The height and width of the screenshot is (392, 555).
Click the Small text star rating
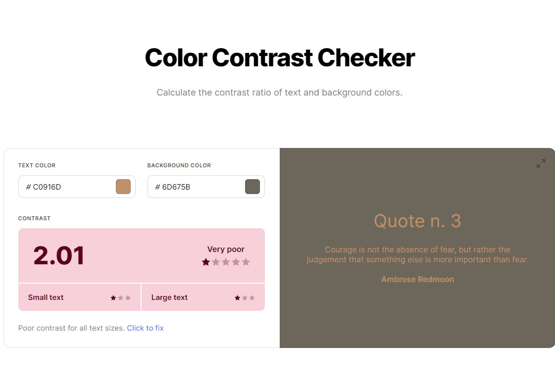(121, 297)
